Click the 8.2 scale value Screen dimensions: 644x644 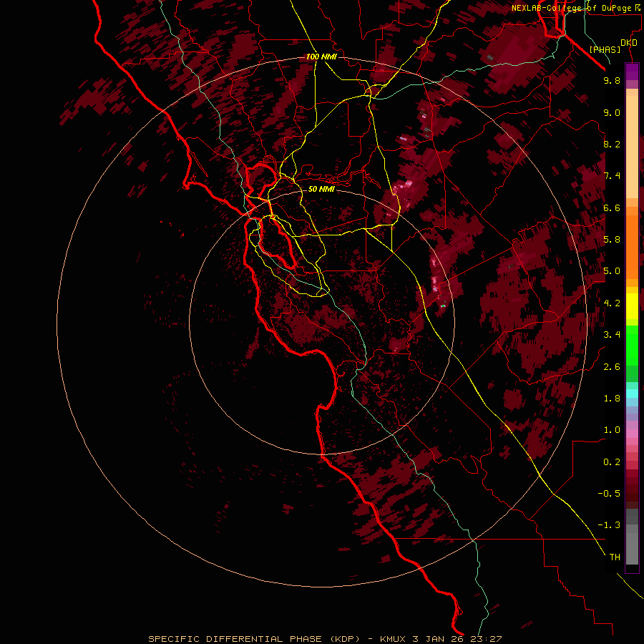point(612,144)
